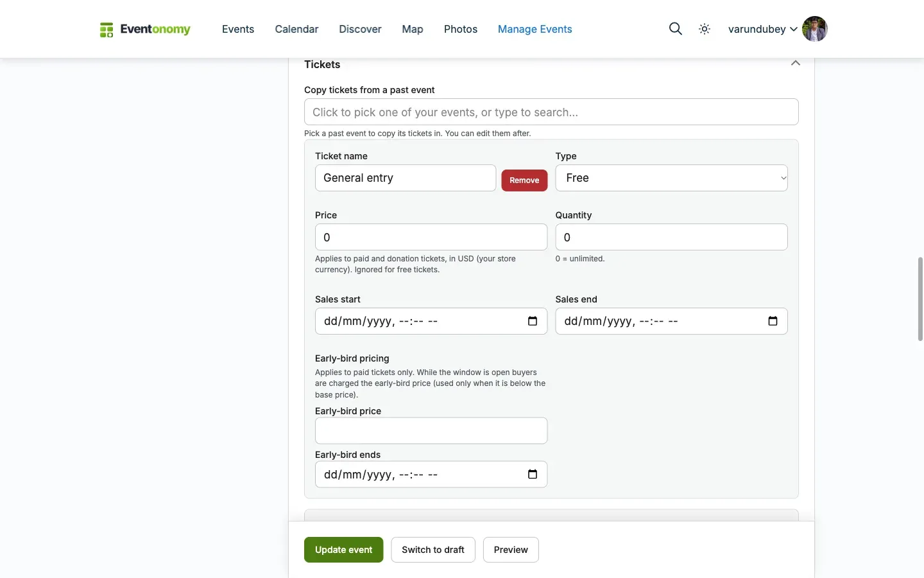The image size is (924, 578).
Task: Open calendar picker for Sales start
Action: point(533,321)
